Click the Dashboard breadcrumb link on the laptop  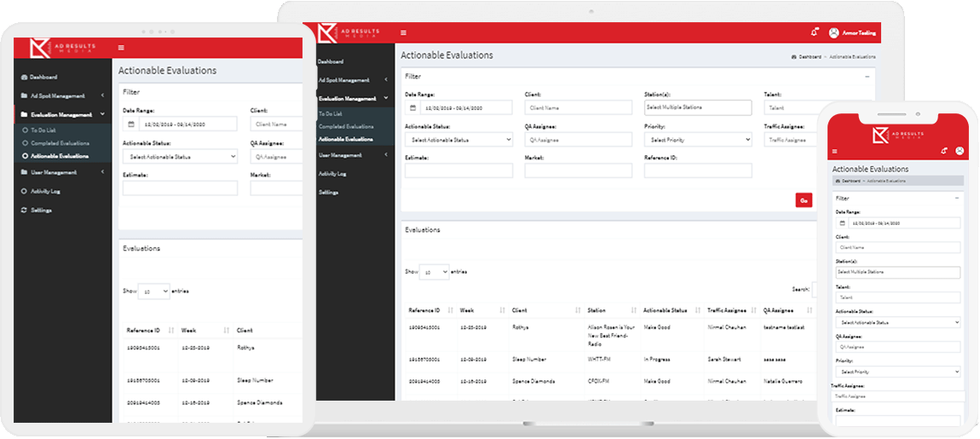point(810,56)
